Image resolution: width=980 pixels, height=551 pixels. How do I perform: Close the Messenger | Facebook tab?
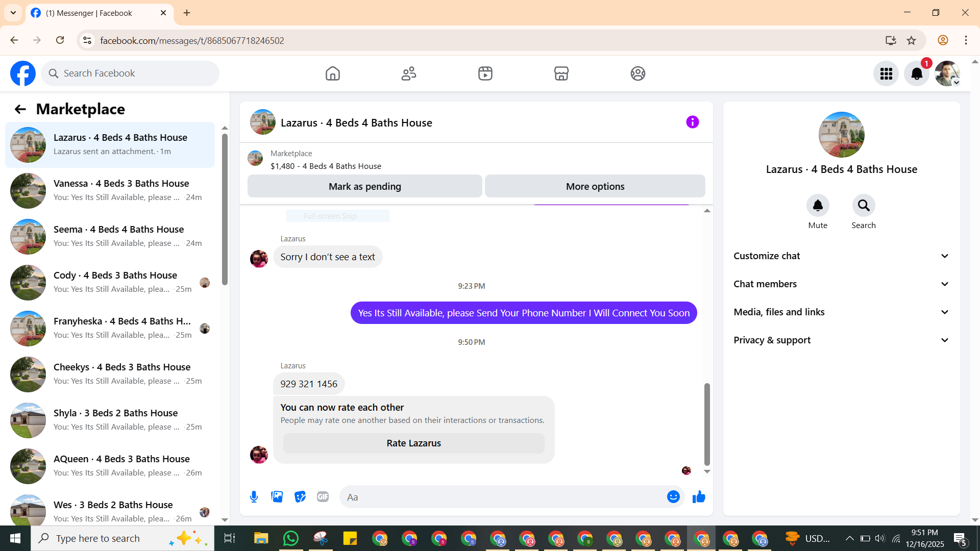pyautogui.click(x=163, y=13)
